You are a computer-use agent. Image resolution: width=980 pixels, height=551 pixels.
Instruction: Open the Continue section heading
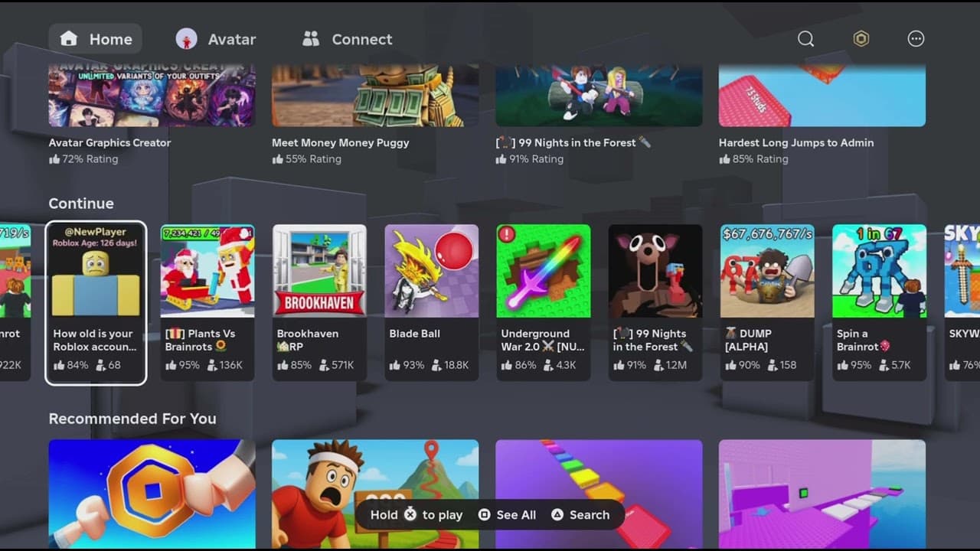tap(81, 204)
